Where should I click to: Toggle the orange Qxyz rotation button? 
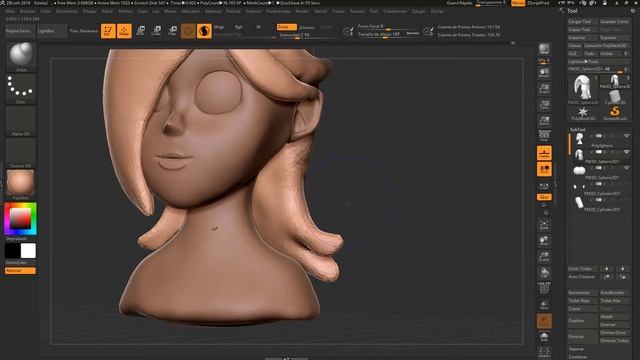[x=544, y=197]
